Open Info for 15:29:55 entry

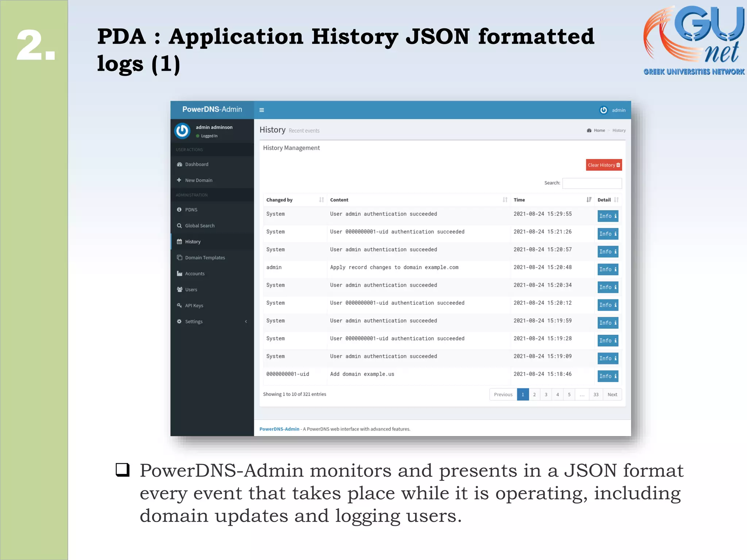pyautogui.click(x=608, y=216)
